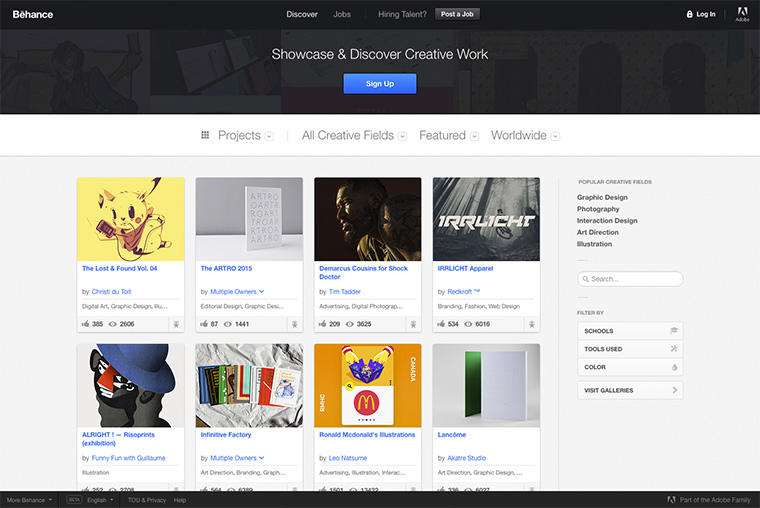Open the IRRLICHT Apparel project title

465,268
